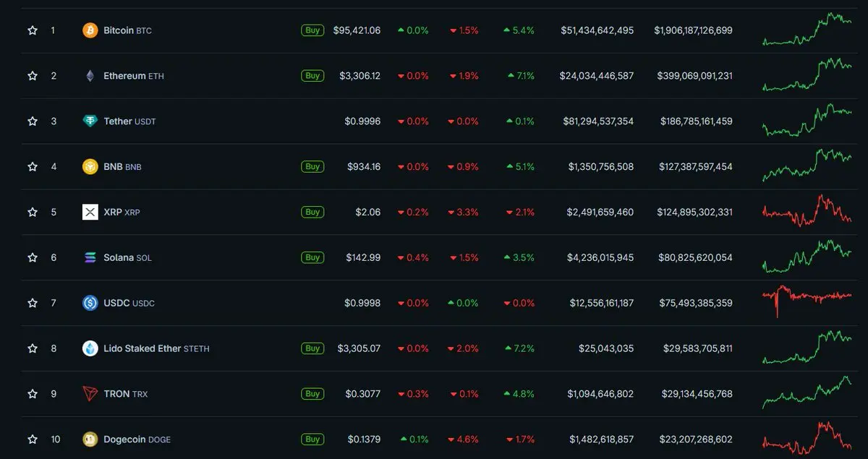Viewport: 868px width, 459px height.
Task: Click the XRP logo icon
Action: [90, 213]
